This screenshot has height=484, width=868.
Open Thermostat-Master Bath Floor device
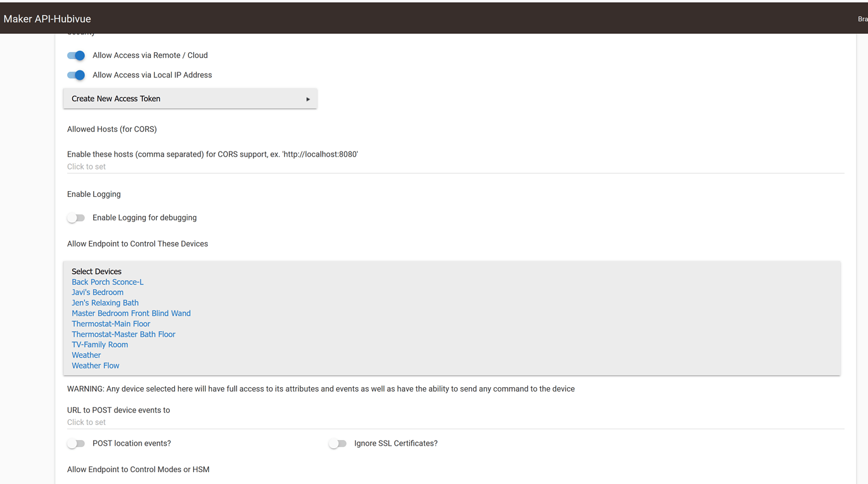[x=123, y=334]
